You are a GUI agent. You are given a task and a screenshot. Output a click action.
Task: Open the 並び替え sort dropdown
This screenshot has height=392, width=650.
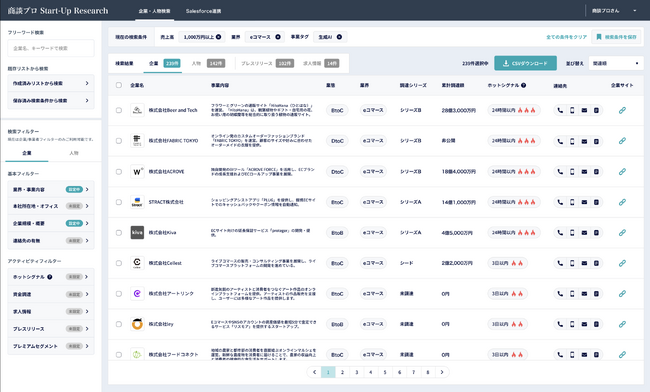coord(616,63)
